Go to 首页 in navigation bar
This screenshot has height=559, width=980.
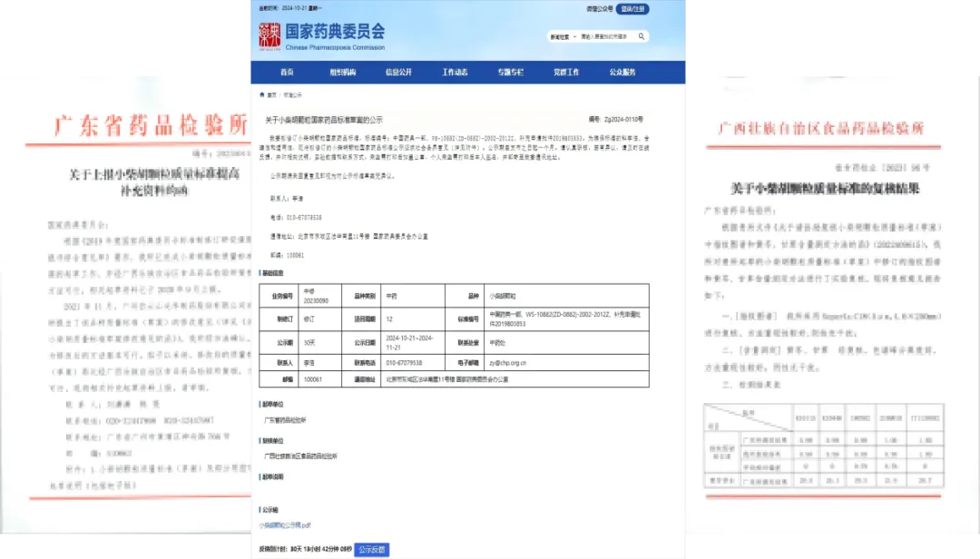pos(287,73)
